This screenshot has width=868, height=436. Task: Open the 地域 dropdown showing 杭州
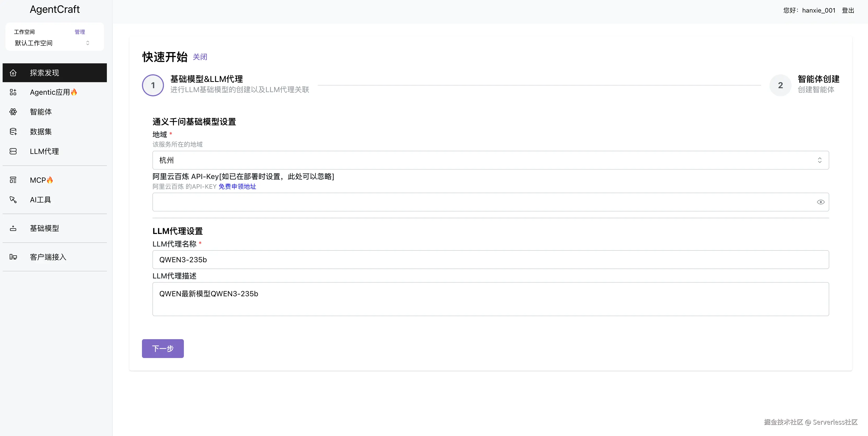490,160
